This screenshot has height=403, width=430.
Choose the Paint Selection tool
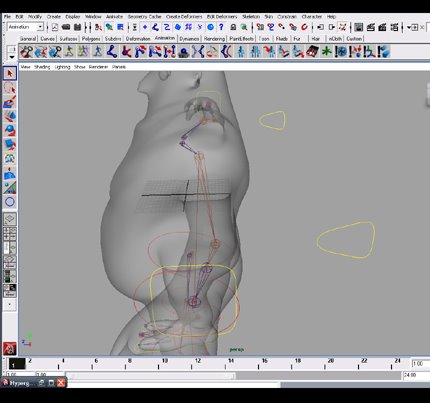click(x=10, y=102)
